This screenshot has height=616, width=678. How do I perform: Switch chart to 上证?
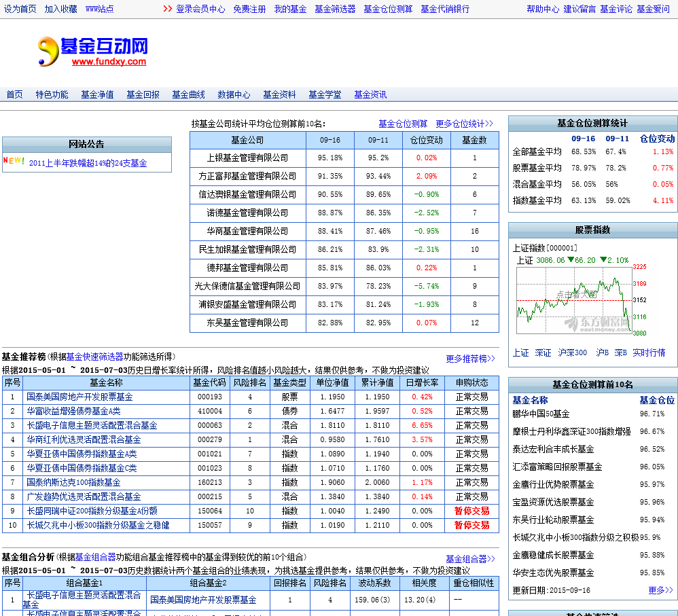[520, 352]
